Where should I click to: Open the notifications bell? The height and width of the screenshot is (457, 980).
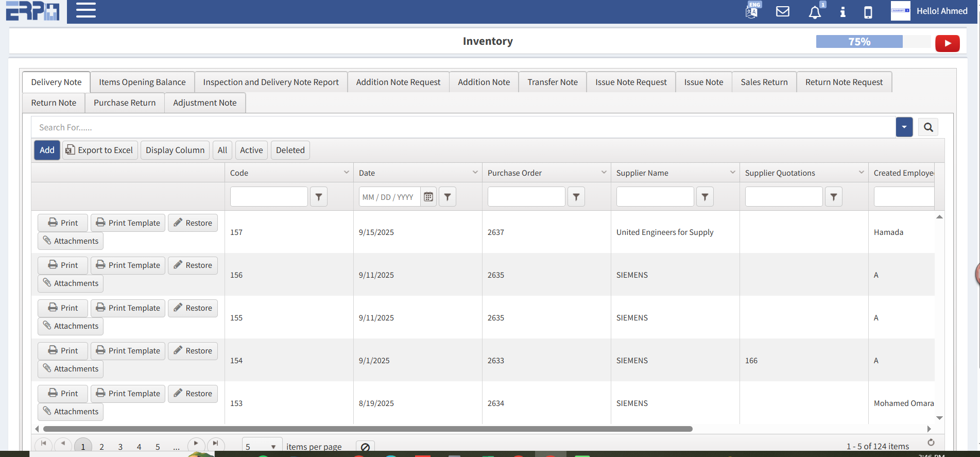(815, 12)
